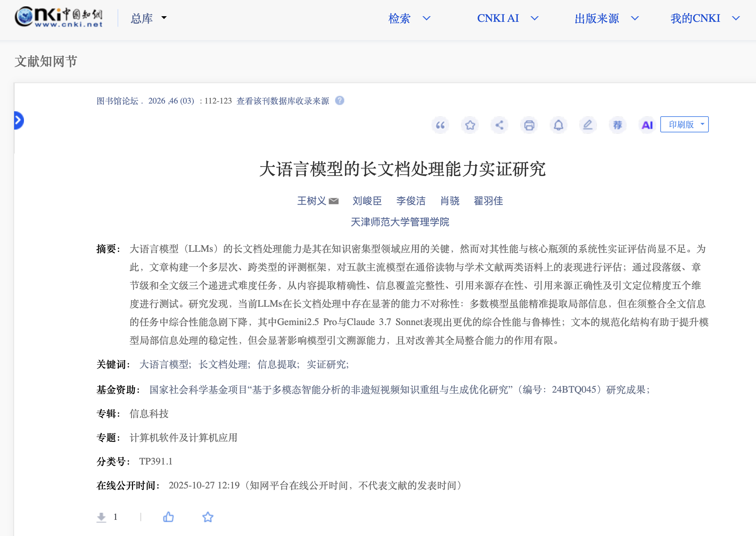Click the quote citation icon
The image size is (756, 536).
[440, 125]
